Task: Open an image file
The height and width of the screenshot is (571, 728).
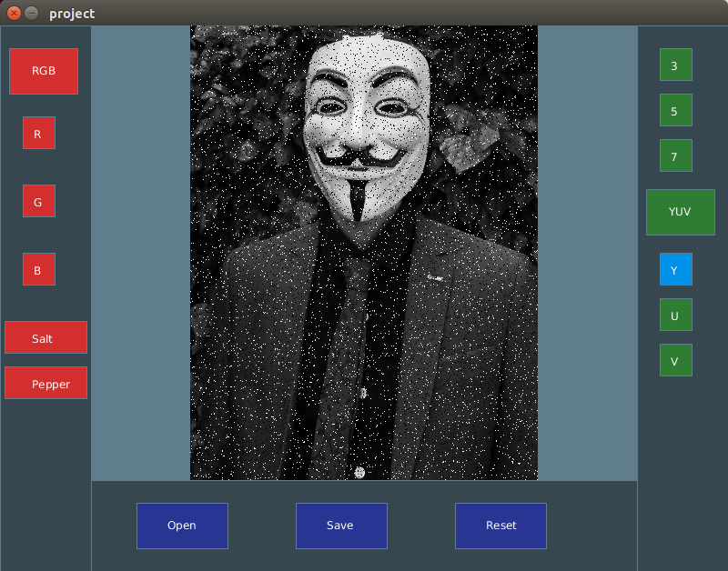Action: 183,526
